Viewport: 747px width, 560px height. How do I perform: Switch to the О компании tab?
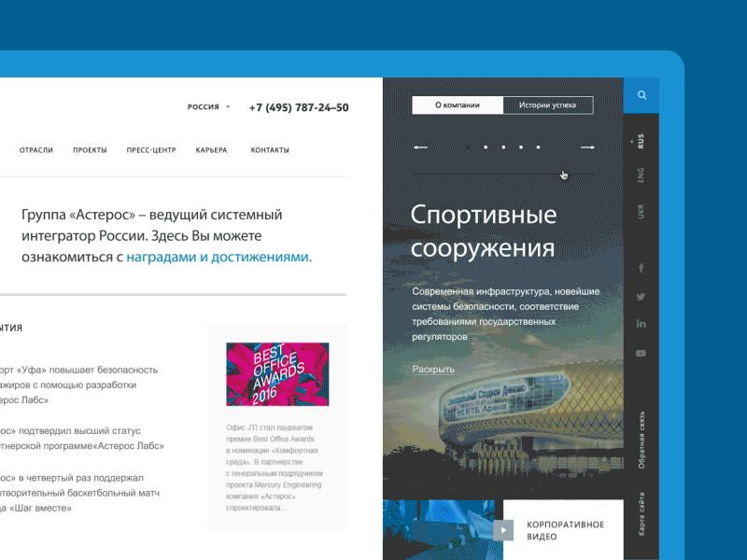pos(458,105)
